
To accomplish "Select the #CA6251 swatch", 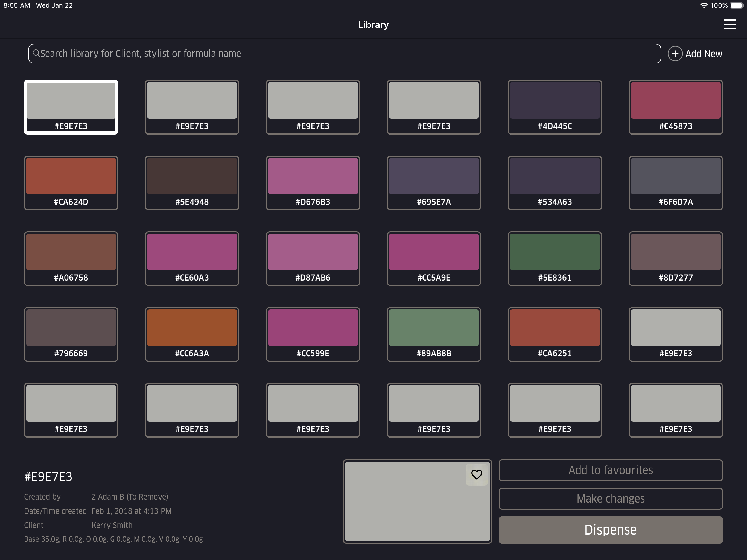I will click(555, 334).
